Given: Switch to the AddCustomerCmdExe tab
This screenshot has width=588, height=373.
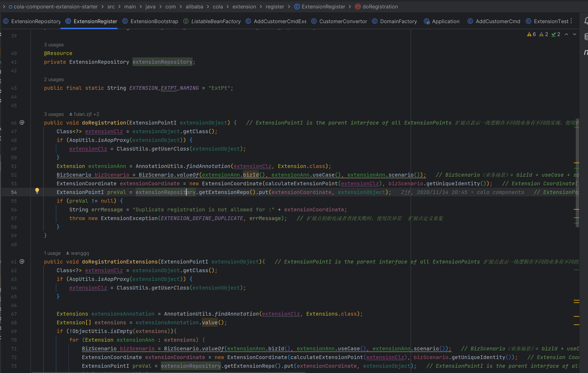Looking at the screenshot, I should [x=276, y=21].
